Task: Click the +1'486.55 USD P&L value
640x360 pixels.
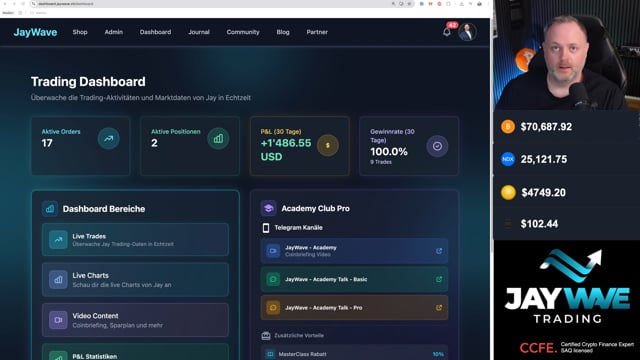Action: 286,150
